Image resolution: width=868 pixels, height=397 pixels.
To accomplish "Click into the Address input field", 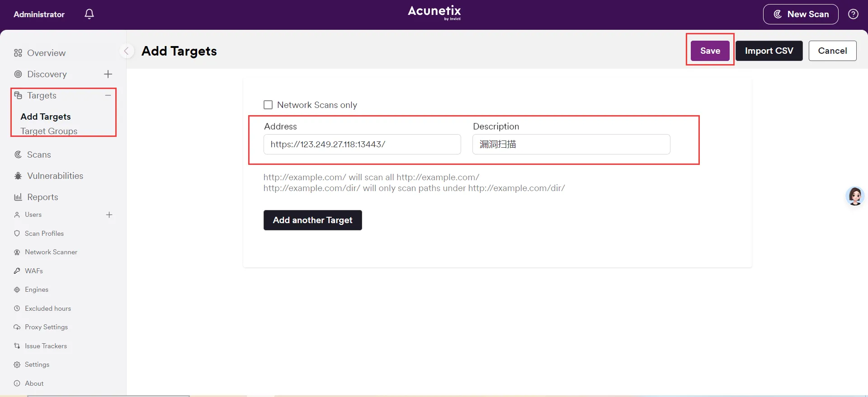I will [x=362, y=144].
